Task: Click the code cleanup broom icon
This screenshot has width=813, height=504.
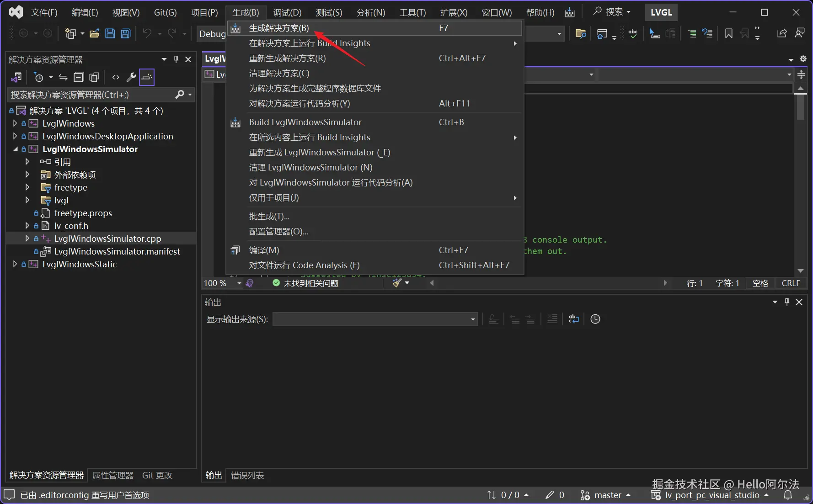Action: (397, 283)
